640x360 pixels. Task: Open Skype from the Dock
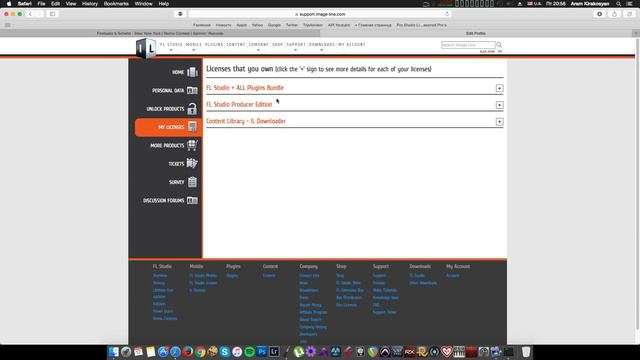pyautogui.click(x=224, y=351)
